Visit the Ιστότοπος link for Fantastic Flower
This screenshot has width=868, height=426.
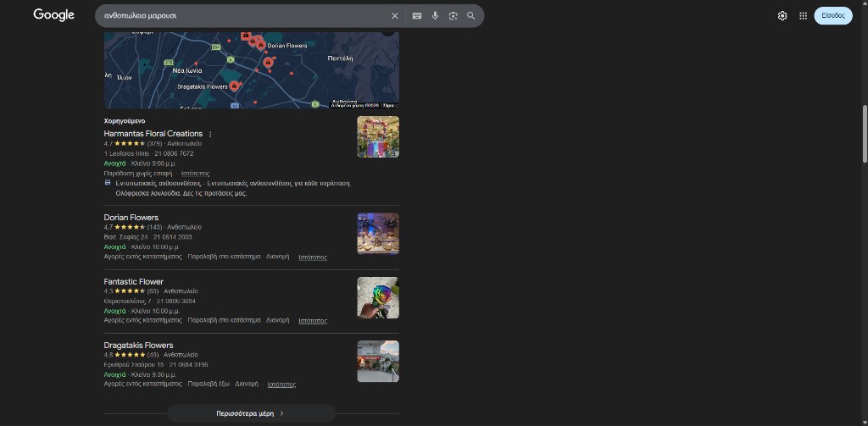[313, 320]
